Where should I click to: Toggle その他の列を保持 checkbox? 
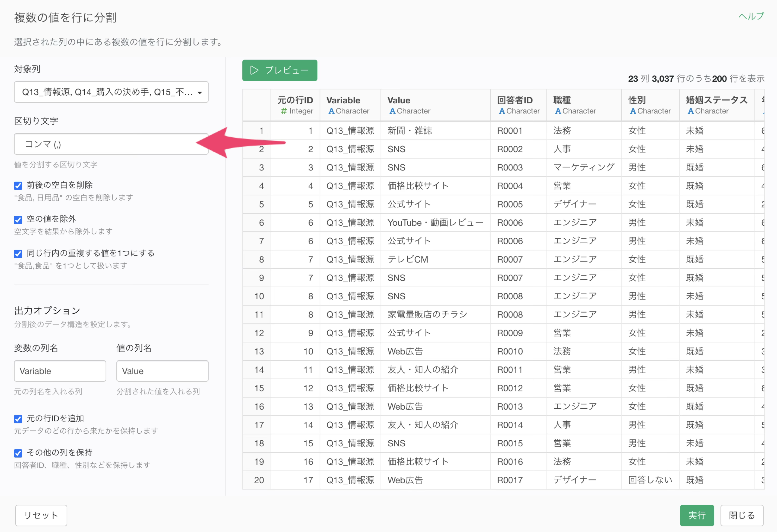[18, 453]
